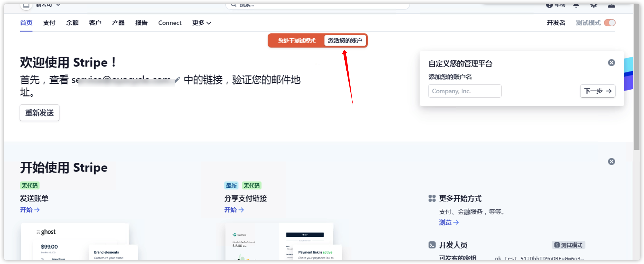
Task: Open the settings gear icon
Action: (x=594, y=5)
